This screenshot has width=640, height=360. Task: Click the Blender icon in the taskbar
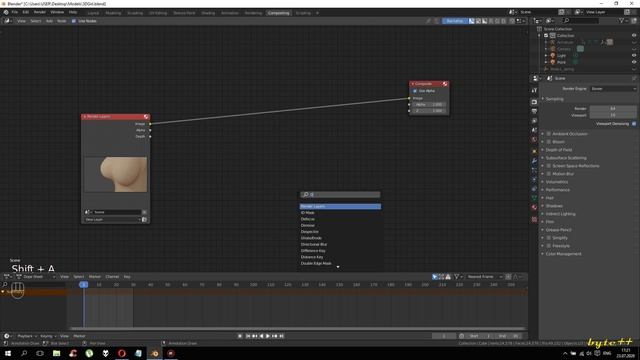point(155,353)
